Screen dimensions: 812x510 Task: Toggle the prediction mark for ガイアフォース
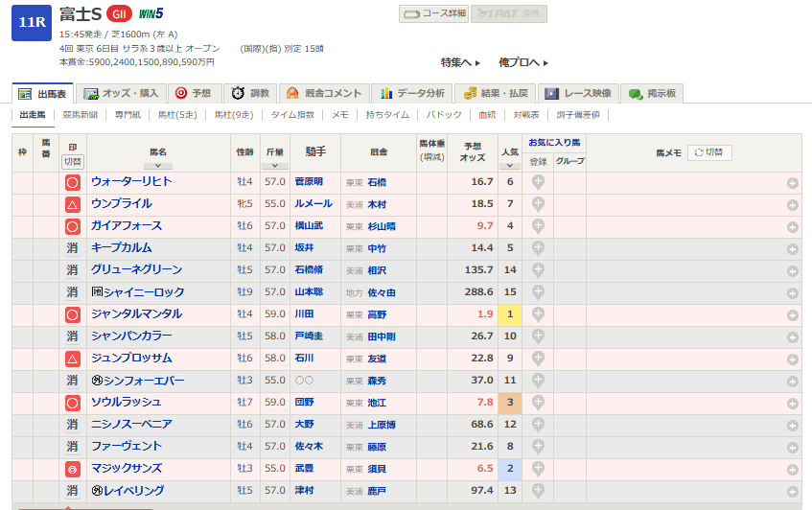click(72, 227)
